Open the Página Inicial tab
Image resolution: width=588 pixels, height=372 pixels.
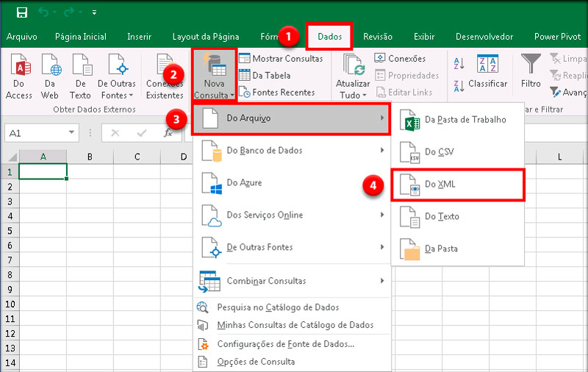[x=81, y=37]
